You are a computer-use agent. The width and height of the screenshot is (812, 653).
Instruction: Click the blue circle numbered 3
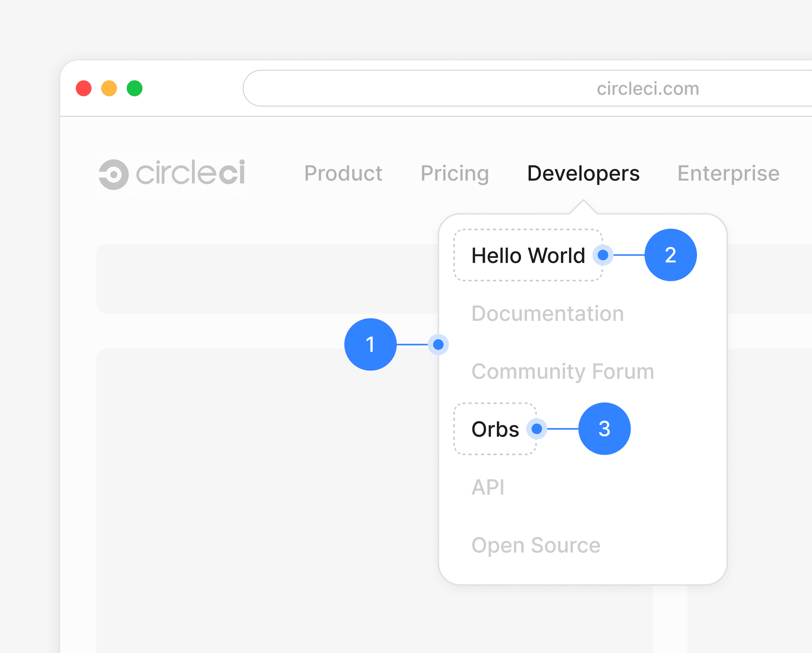tap(604, 429)
